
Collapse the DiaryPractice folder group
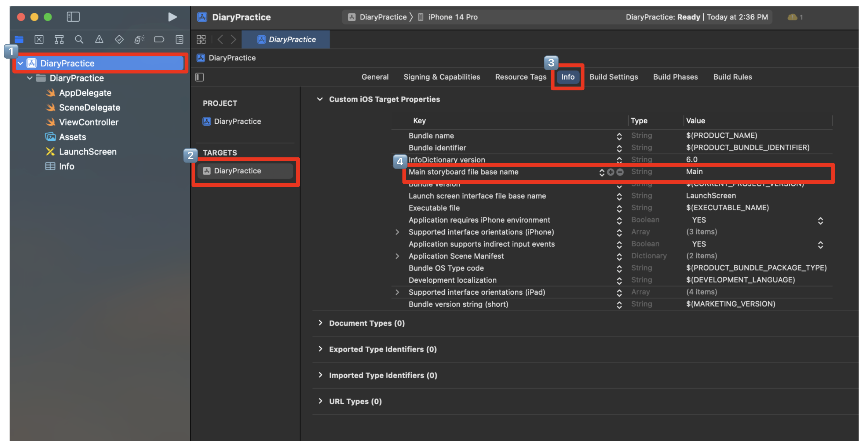point(30,78)
